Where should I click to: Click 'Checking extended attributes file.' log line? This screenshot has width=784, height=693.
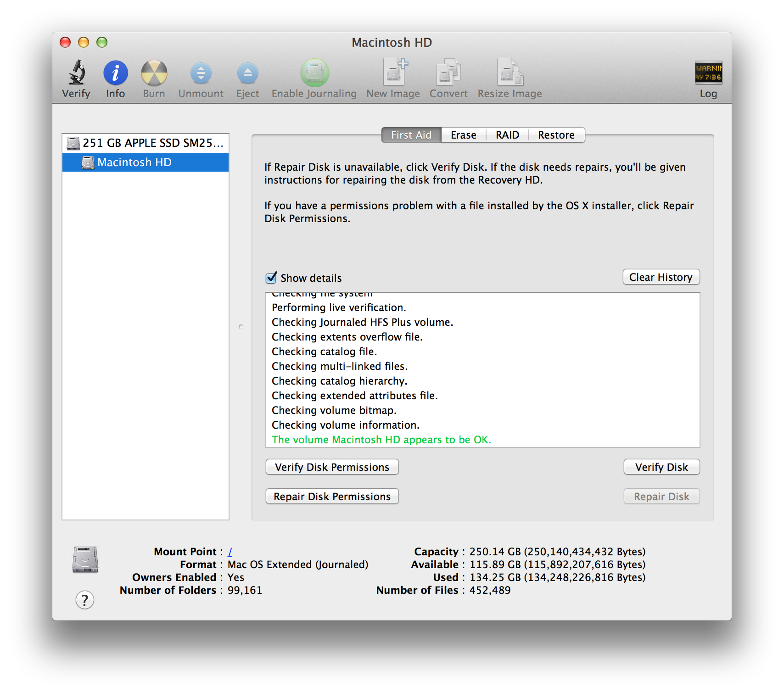(x=355, y=396)
